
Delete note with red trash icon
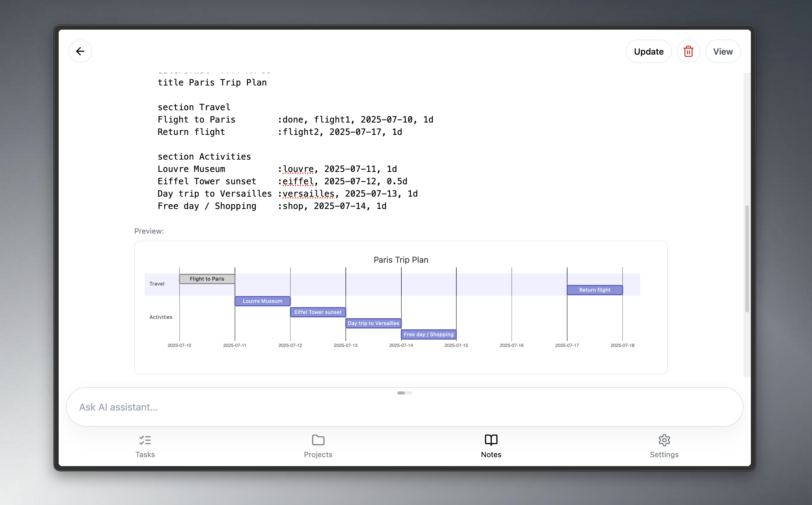click(x=688, y=51)
